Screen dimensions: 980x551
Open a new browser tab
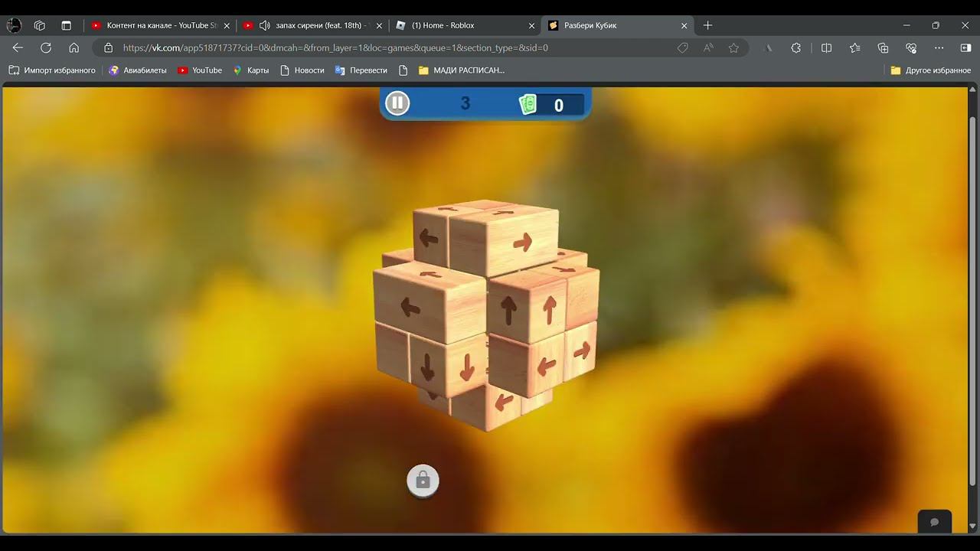(x=707, y=25)
